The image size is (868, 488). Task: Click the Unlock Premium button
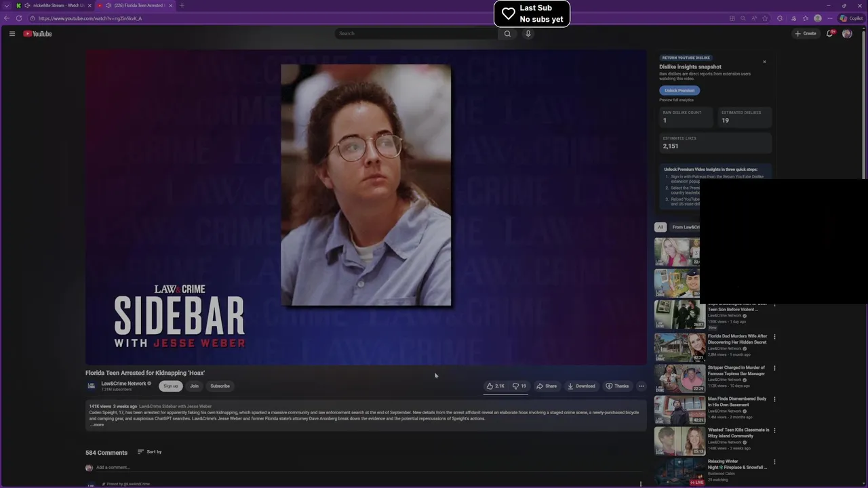coord(679,90)
